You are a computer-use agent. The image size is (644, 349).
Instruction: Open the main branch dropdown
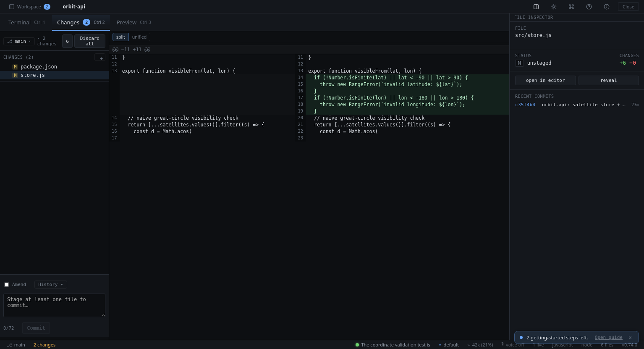[19, 41]
